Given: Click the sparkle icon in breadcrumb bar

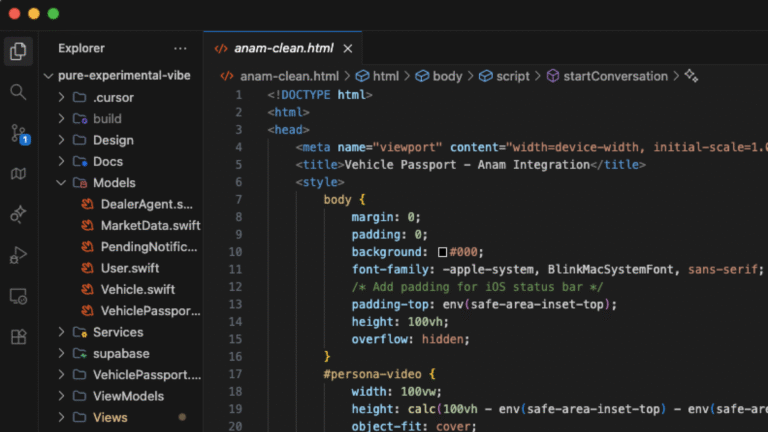Looking at the screenshot, I should [690, 76].
